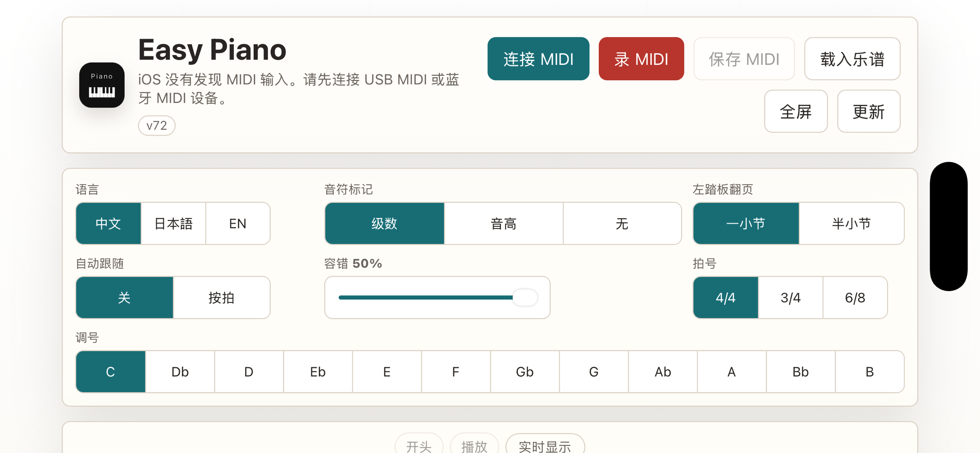980x453 pixels.
Task: Select key signature D
Action: (x=249, y=372)
